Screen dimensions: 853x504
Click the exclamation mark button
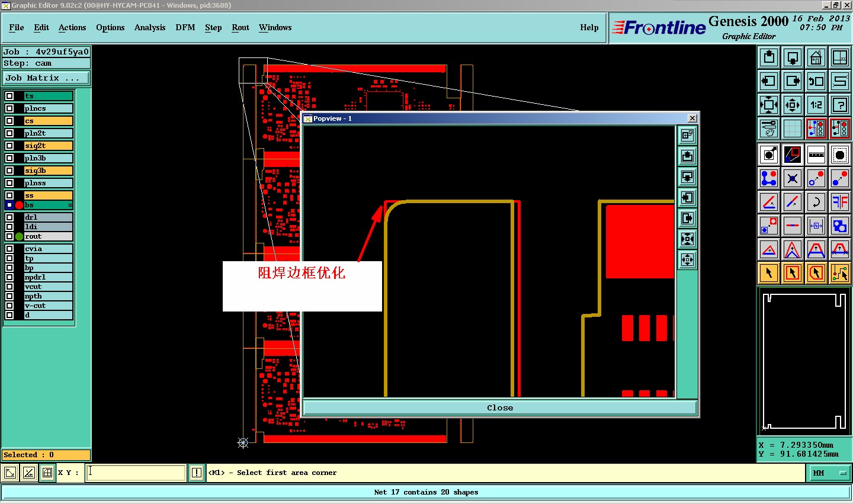[x=197, y=473]
